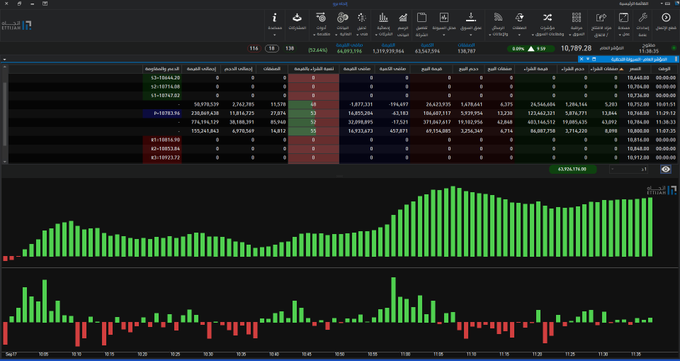
Task: Click the input field beside eye button
Action: point(629,169)
